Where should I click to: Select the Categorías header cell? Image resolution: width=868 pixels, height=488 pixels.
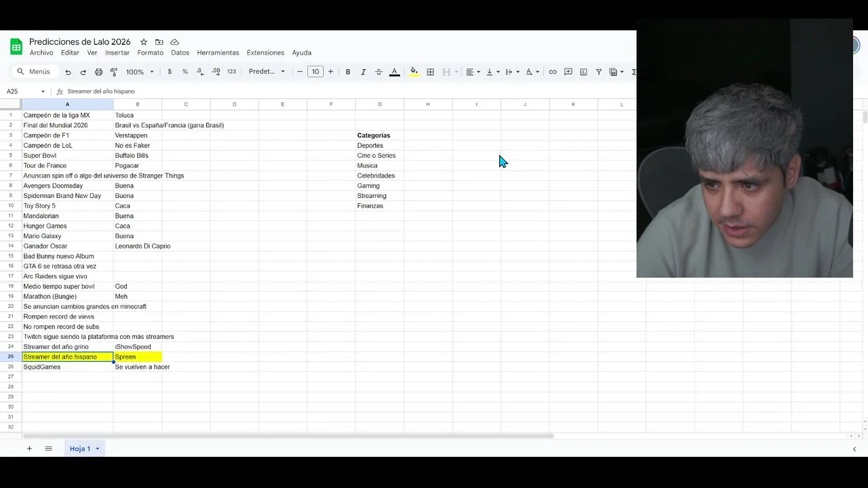tap(380, 136)
